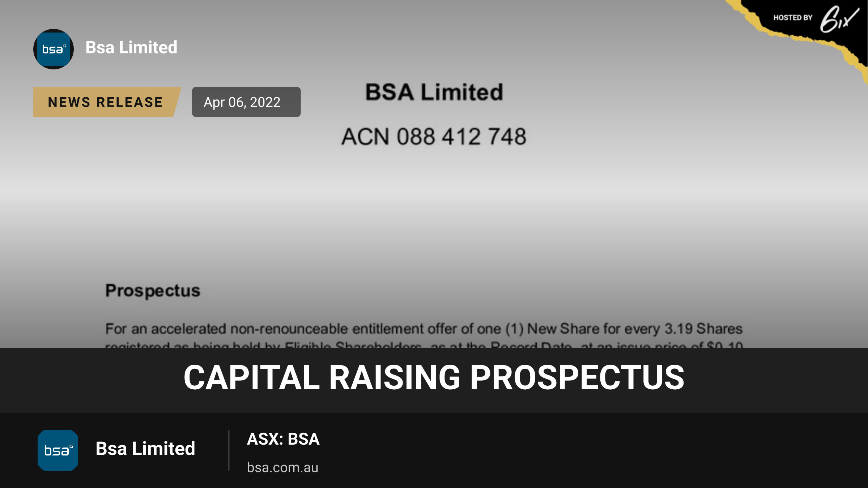Click the ACN 088 412 748 text
868x488 pixels.
click(x=434, y=137)
